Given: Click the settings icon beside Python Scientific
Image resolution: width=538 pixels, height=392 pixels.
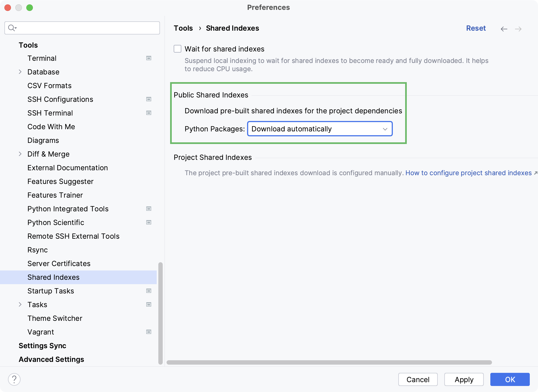Looking at the screenshot, I should [149, 222].
